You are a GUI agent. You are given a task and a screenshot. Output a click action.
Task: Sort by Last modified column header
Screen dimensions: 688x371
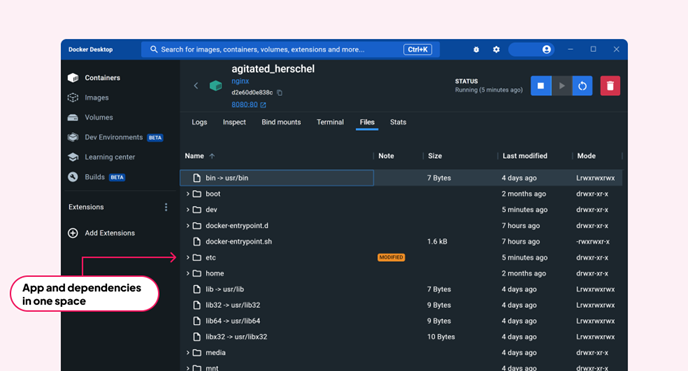click(x=525, y=156)
